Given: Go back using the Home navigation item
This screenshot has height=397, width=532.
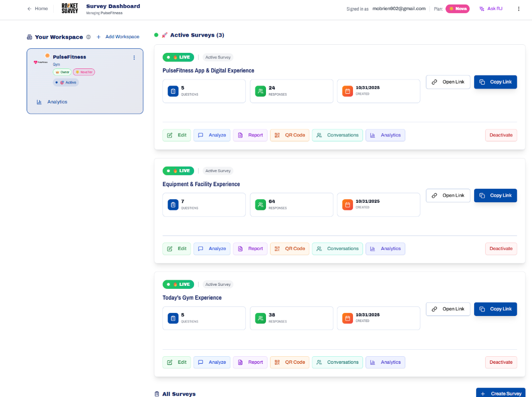Looking at the screenshot, I should pyautogui.click(x=37, y=8).
